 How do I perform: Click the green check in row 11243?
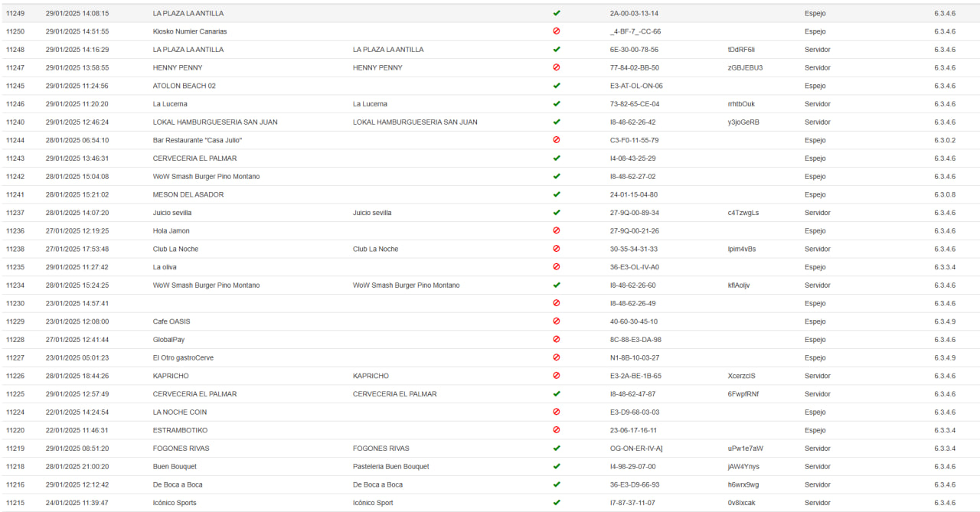(x=557, y=158)
